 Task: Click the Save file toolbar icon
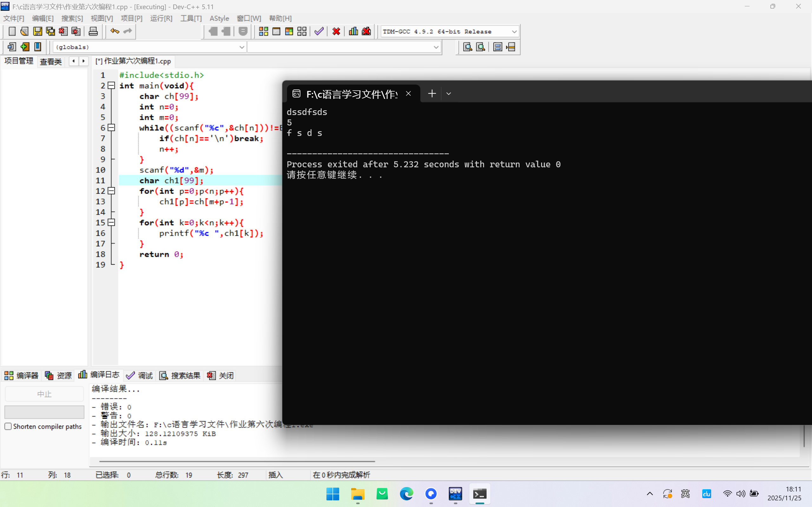click(37, 31)
